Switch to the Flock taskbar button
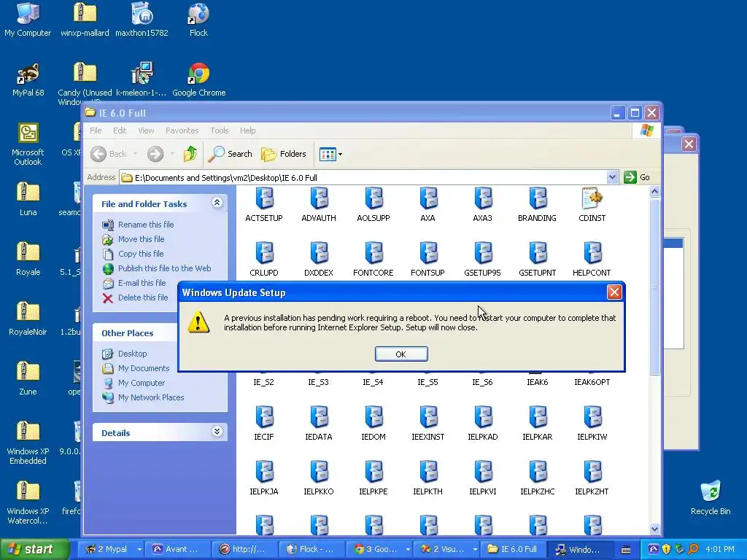The height and width of the screenshot is (560, 747). click(311, 549)
